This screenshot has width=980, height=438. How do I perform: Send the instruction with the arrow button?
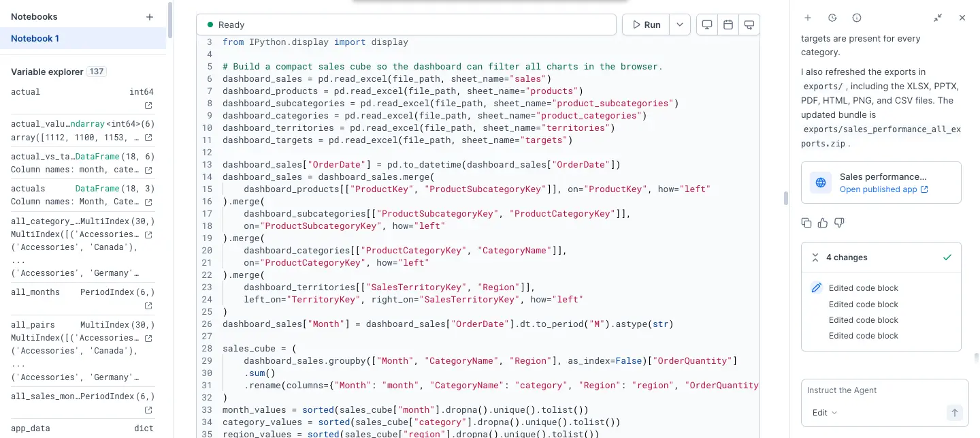(x=955, y=413)
